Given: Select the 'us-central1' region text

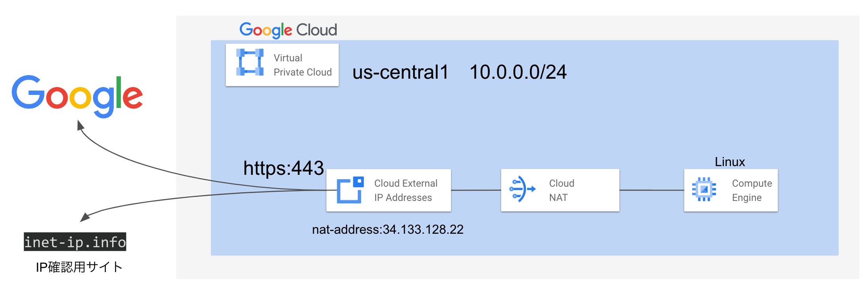Looking at the screenshot, I should (400, 72).
